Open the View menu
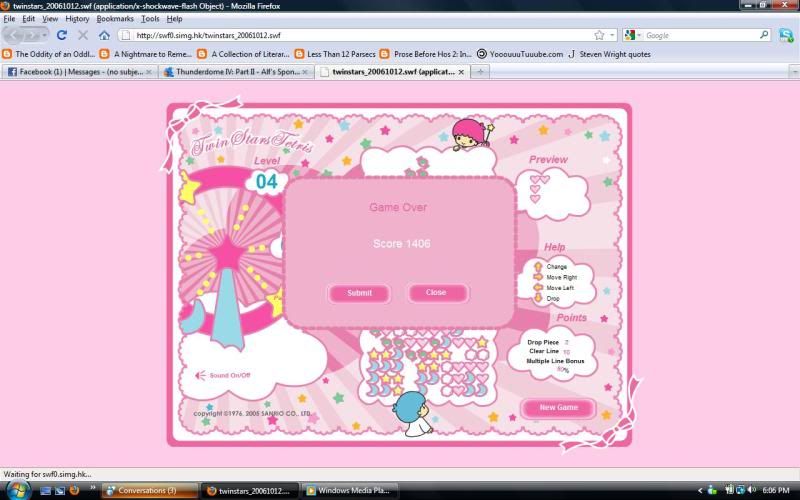Viewport: 800px width, 500px height. pos(50,19)
